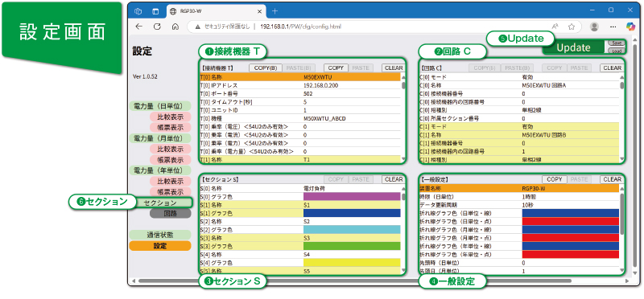This screenshot has height=299, width=644.
Task: Open the browser profile avatar
Action: point(594,27)
